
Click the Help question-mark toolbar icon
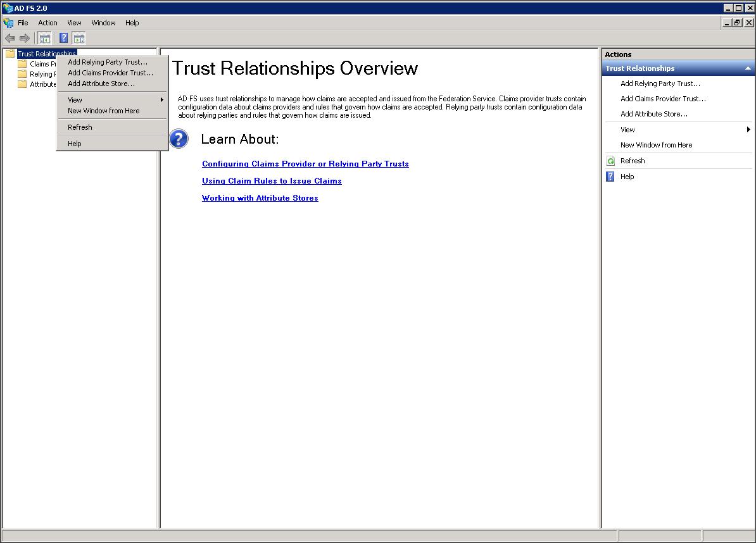[x=63, y=38]
